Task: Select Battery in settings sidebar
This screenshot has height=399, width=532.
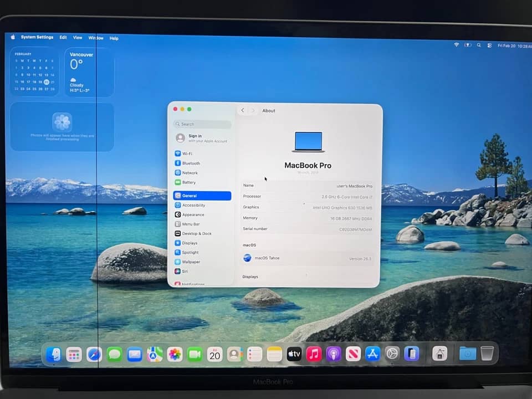Action: tap(202, 182)
